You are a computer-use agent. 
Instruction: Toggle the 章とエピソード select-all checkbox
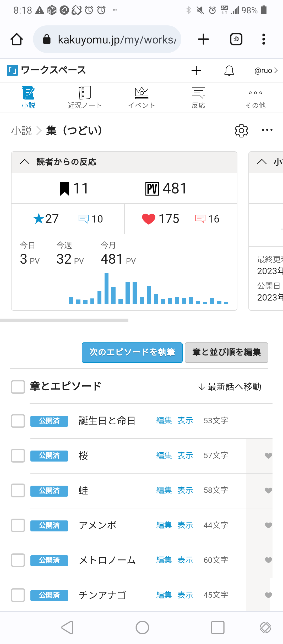(x=18, y=387)
